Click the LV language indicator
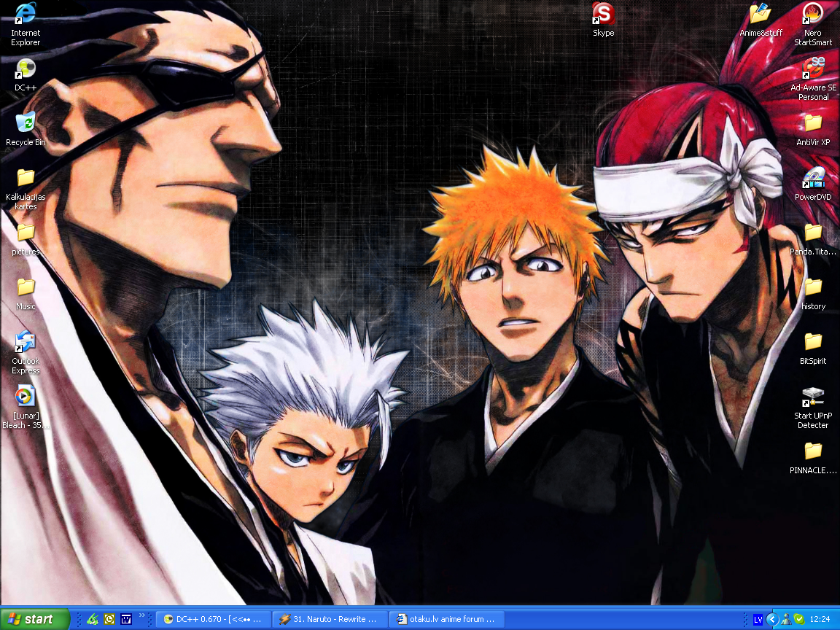 click(x=758, y=620)
